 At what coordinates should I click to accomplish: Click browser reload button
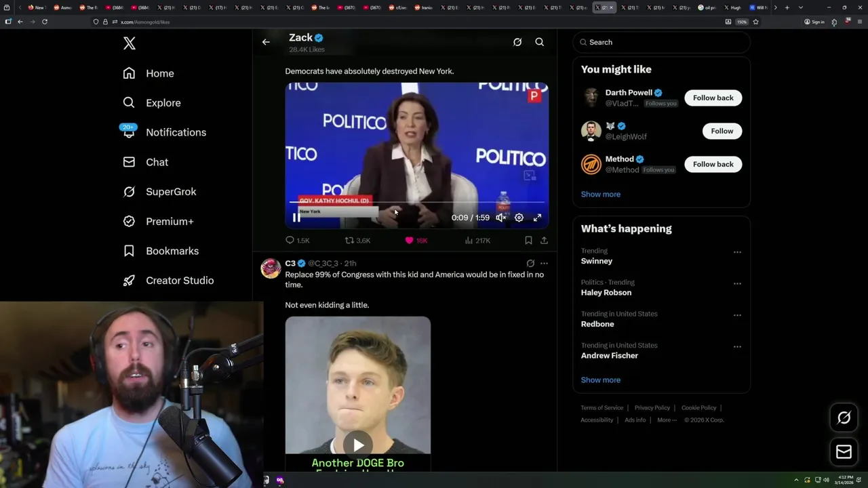point(45,22)
